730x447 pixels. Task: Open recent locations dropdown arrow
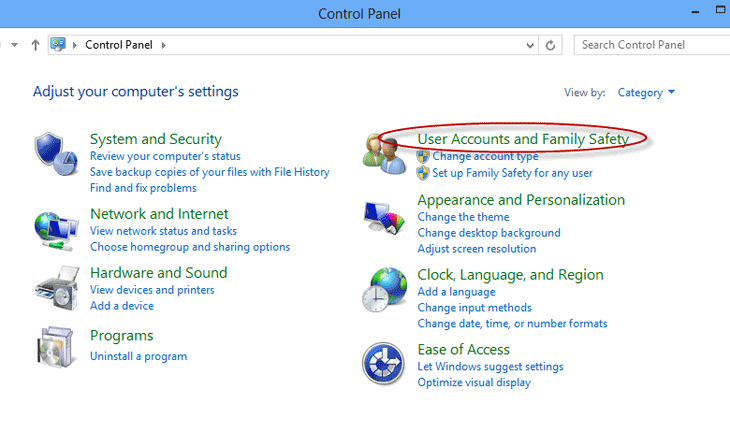pos(14,45)
